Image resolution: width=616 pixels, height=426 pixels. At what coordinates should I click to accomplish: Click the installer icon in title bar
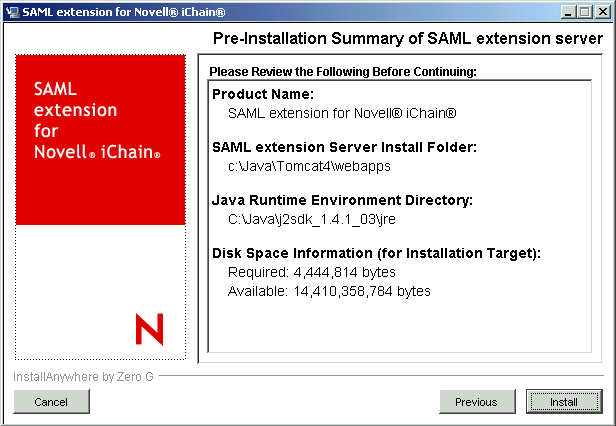[x=13, y=12]
